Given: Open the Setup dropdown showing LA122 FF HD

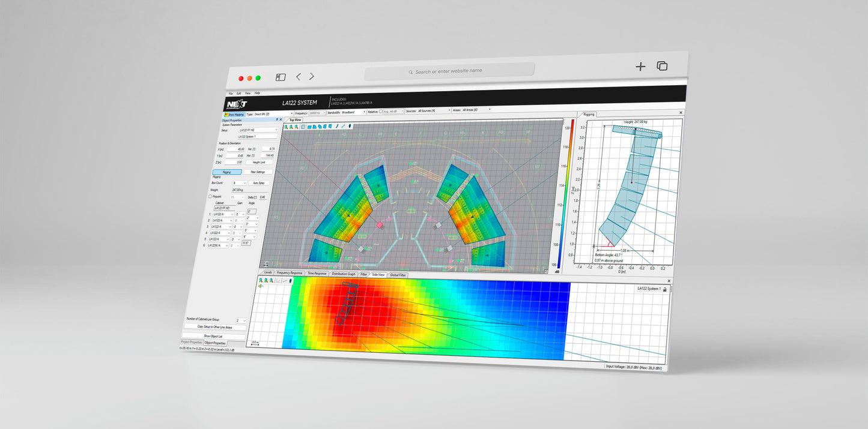Looking at the screenshot, I should click(258, 130).
